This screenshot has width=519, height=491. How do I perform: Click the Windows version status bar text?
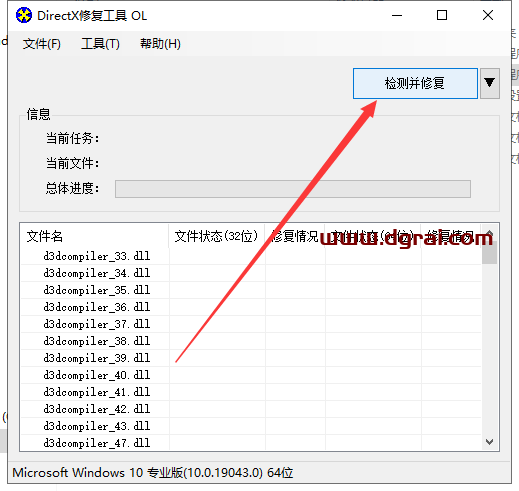tap(153, 473)
